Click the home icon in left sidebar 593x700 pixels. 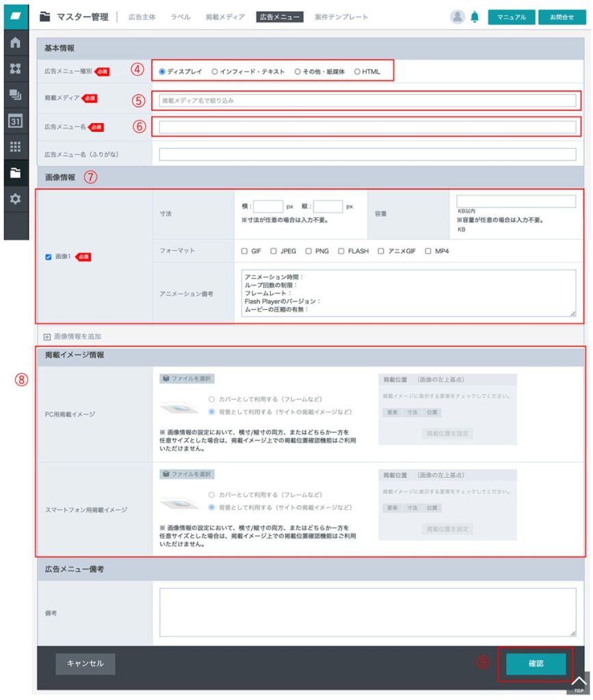(x=15, y=42)
